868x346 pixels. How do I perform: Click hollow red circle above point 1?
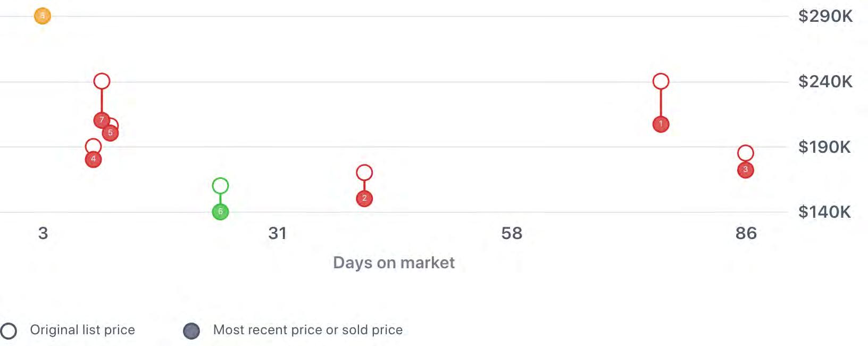pos(661,81)
